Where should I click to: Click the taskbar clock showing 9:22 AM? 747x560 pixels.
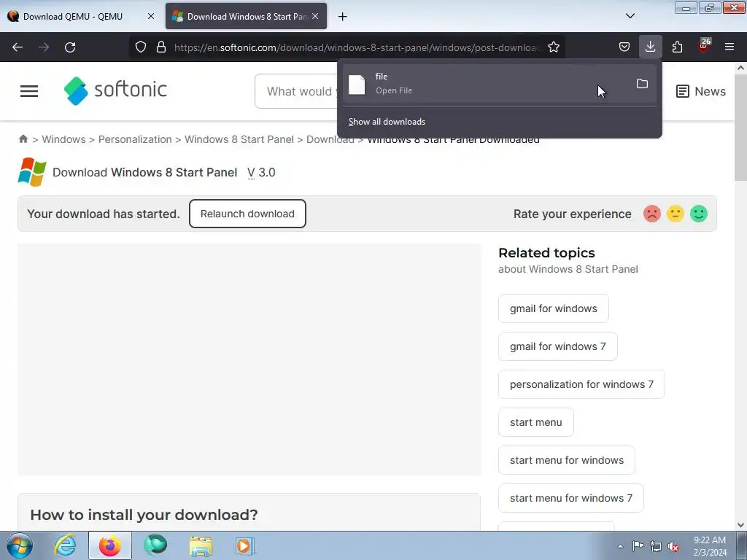pyautogui.click(x=709, y=546)
